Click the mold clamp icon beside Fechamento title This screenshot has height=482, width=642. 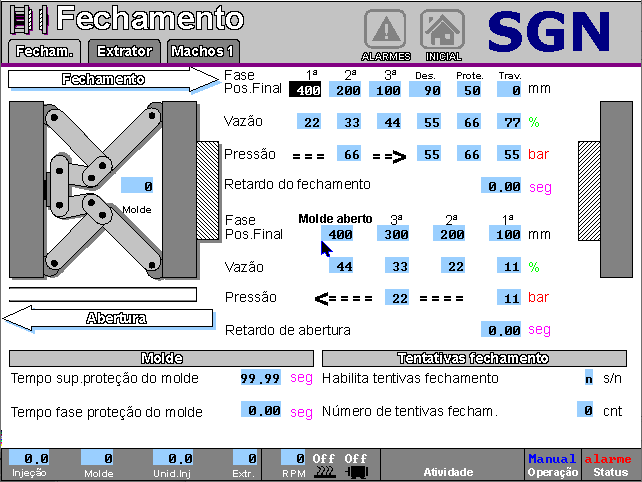(x=28, y=20)
